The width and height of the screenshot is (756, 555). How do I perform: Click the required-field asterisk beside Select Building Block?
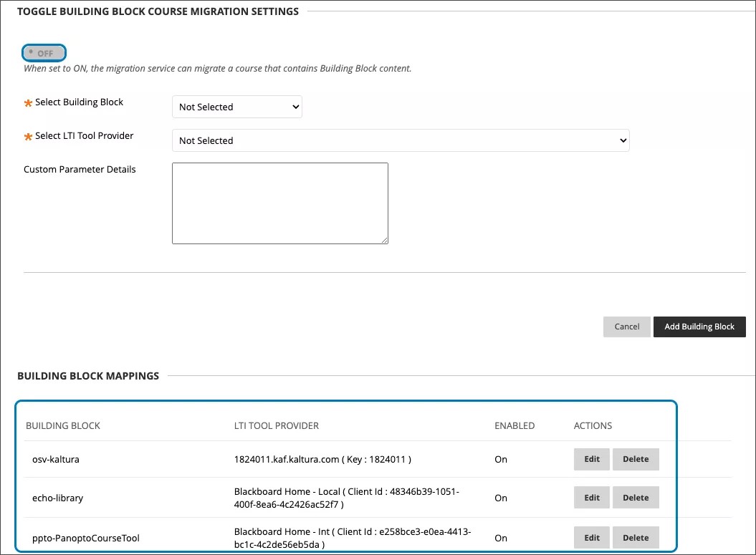pyautogui.click(x=27, y=102)
